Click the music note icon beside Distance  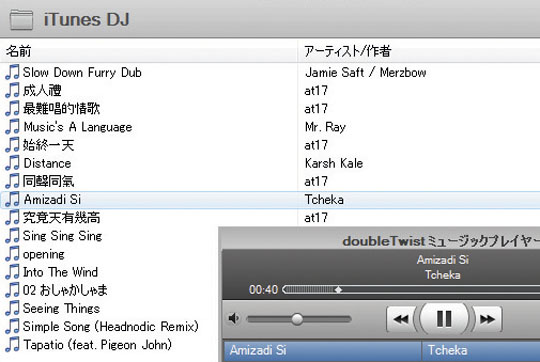[x=12, y=163]
